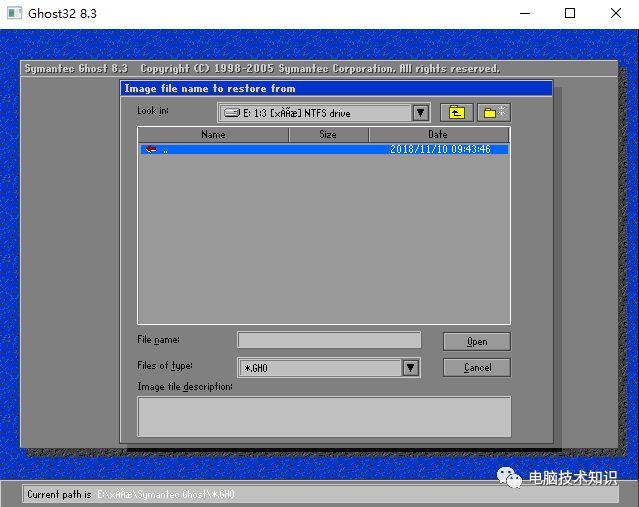The height and width of the screenshot is (507, 639).
Task: Click the Open button
Action: pos(476,342)
